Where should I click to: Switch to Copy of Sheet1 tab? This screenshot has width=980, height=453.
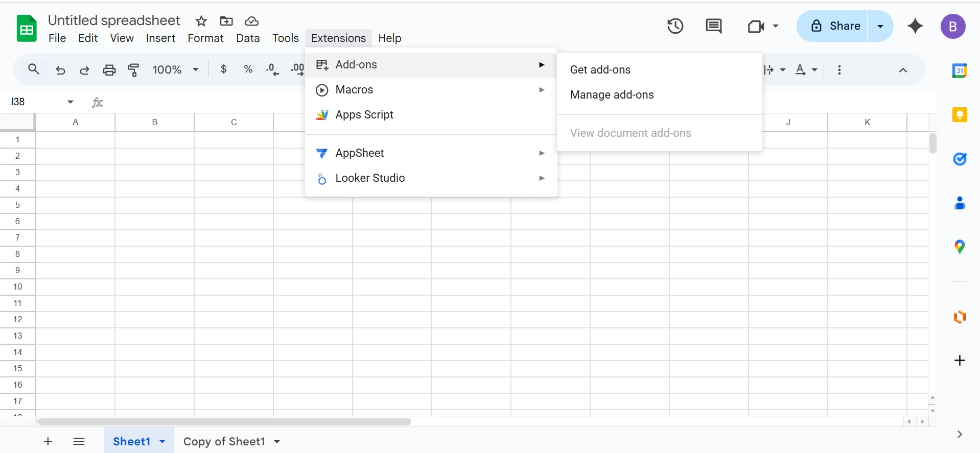[224, 442]
